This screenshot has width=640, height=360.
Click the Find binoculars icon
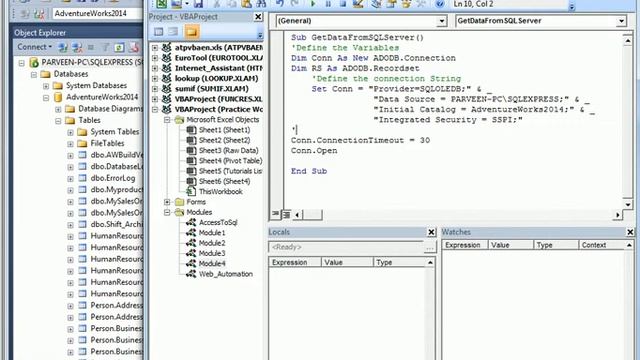coord(262,4)
